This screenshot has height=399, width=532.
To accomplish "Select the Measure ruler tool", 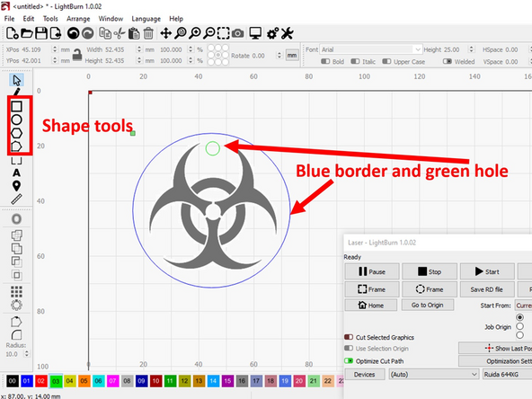I will click(x=16, y=199).
